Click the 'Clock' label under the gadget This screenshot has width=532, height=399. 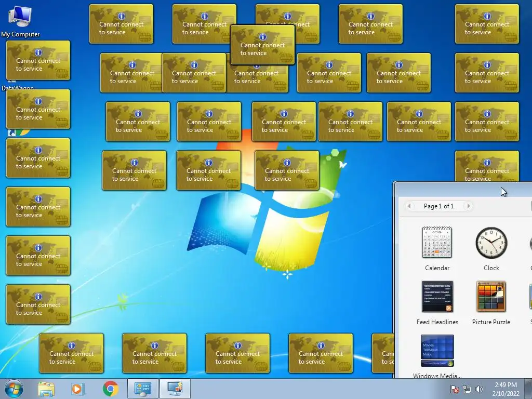(x=491, y=268)
